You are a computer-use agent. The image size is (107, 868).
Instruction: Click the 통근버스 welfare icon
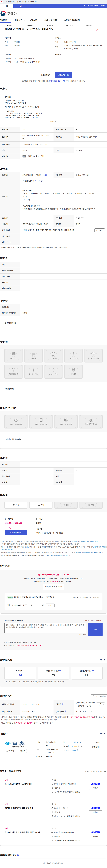click(x=13, y=356)
